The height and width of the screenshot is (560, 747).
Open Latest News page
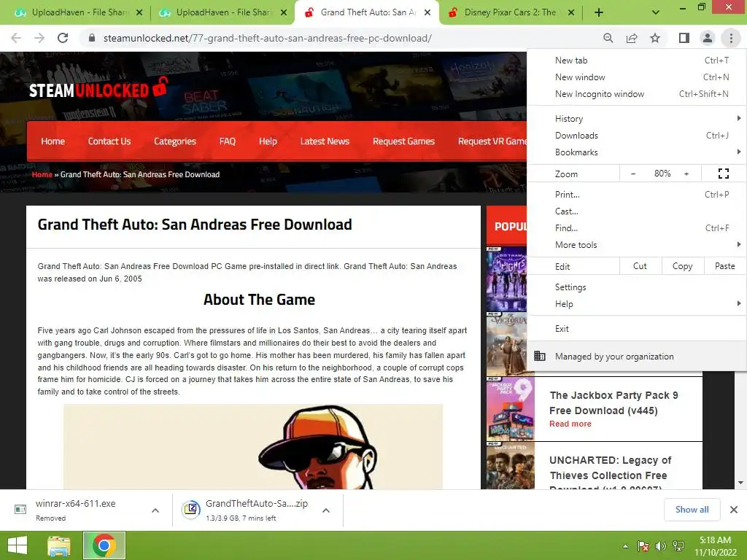(325, 141)
